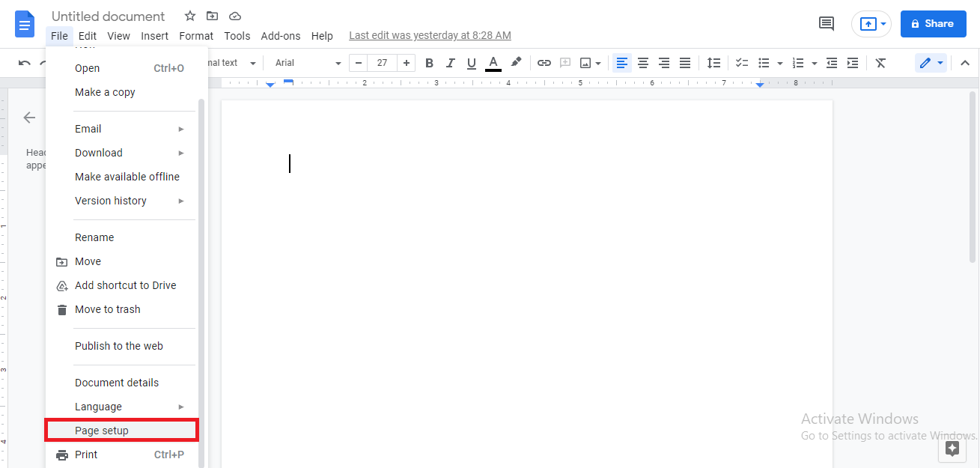
Task: Click the clear formatting icon
Action: [880, 63]
